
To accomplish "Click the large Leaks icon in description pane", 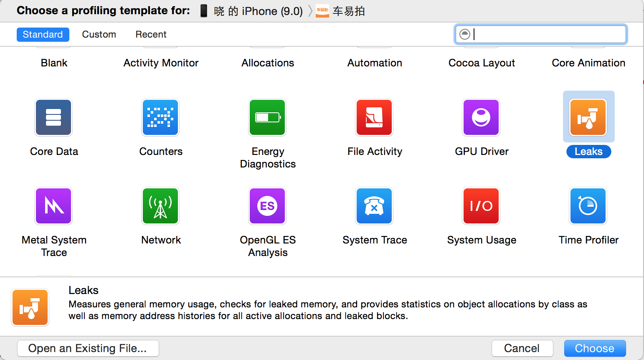I will pyautogui.click(x=30, y=307).
